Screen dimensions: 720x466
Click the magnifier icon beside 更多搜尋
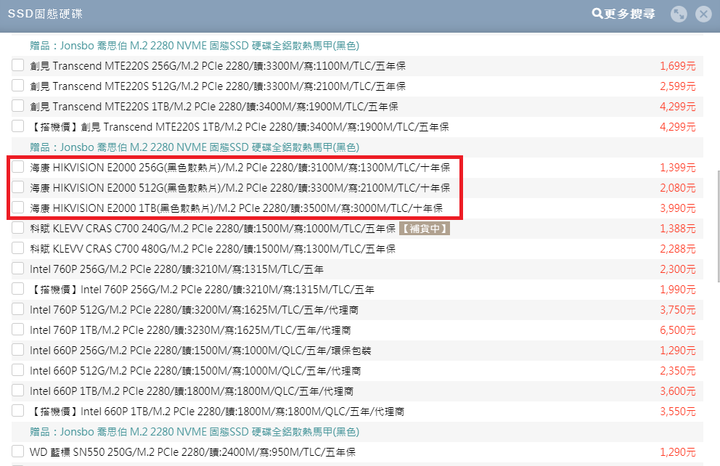tap(597, 13)
